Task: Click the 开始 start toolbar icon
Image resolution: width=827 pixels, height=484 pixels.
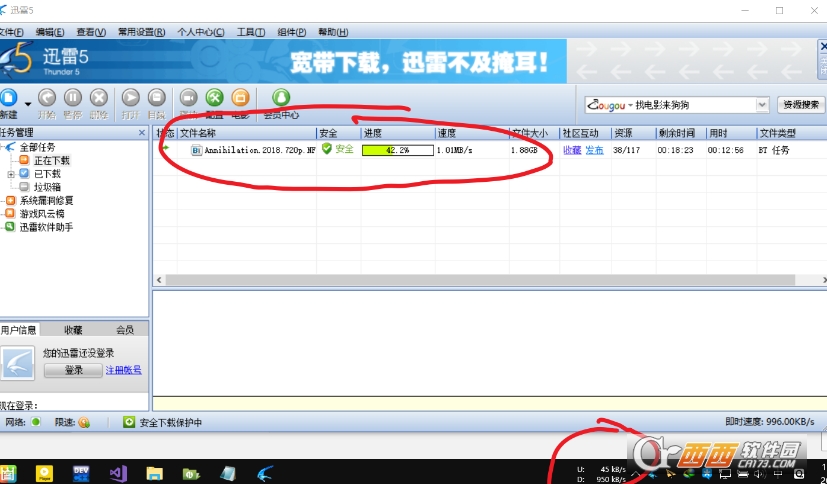Action: click(47, 99)
